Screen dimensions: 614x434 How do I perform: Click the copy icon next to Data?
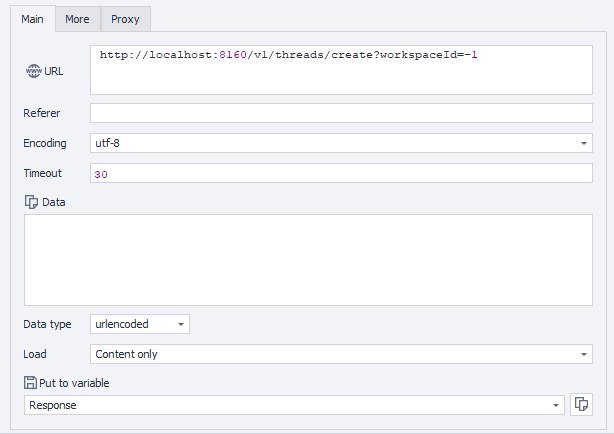pyautogui.click(x=31, y=202)
